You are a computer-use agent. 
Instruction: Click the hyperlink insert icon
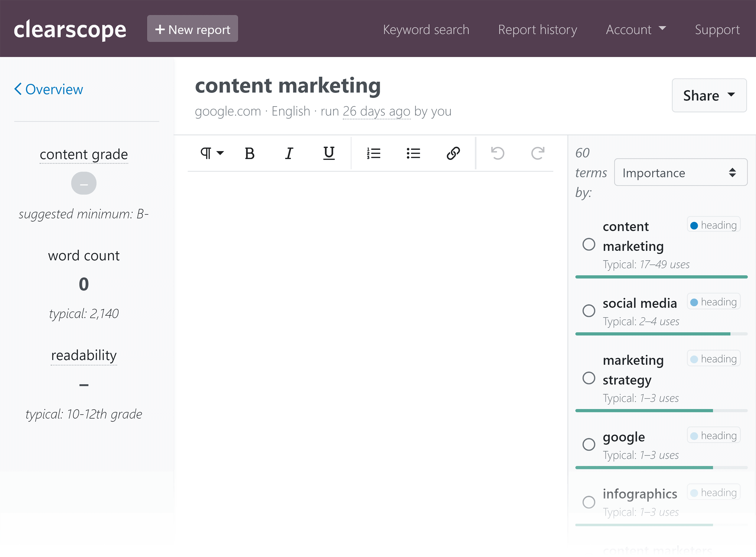coord(453,154)
